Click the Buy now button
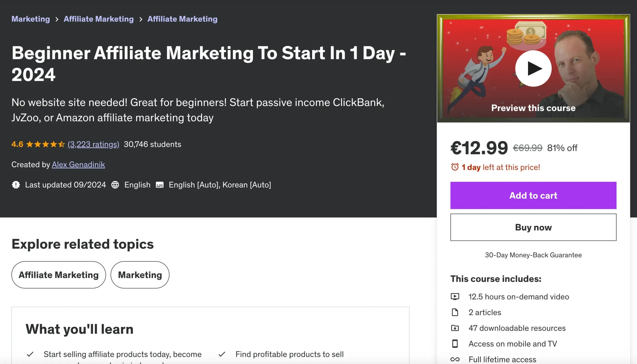637x364 pixels. 533,227
